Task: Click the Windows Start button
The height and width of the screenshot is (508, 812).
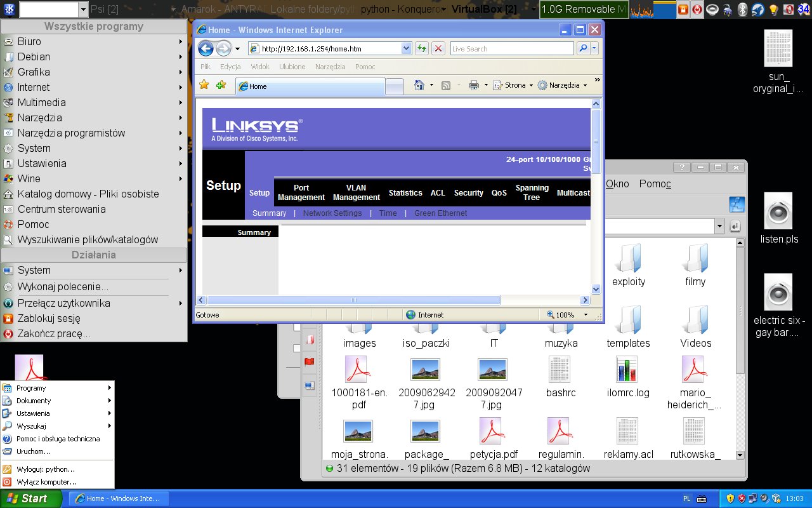Action: click(x=30, y=498)
